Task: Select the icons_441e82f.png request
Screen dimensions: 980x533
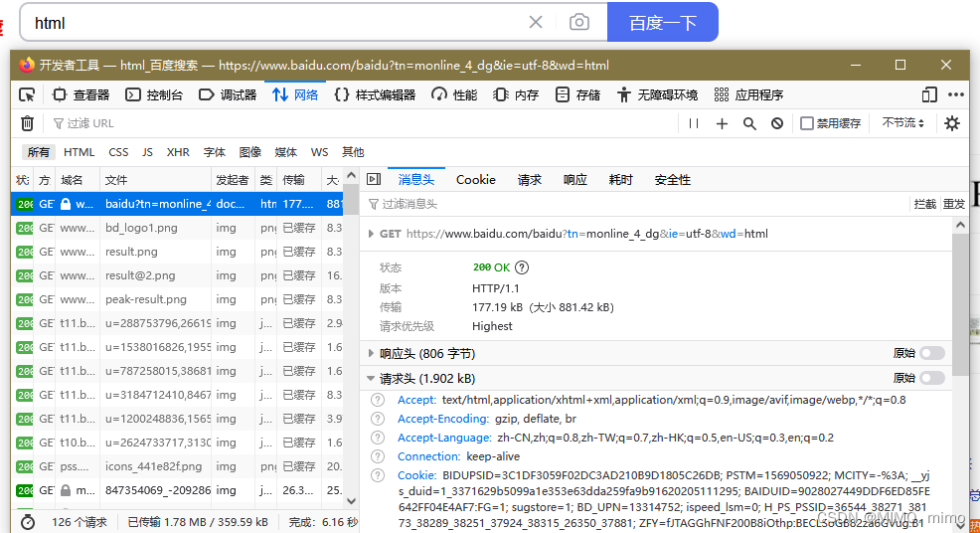Action: pos(177,466)
